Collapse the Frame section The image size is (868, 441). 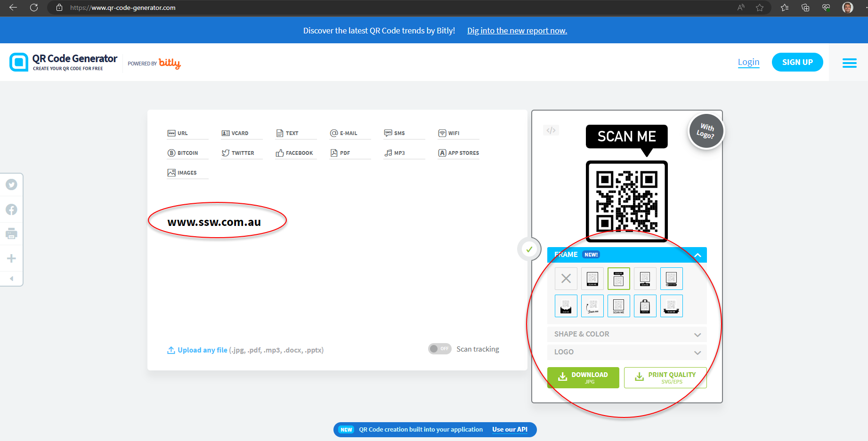coord(697,255)
